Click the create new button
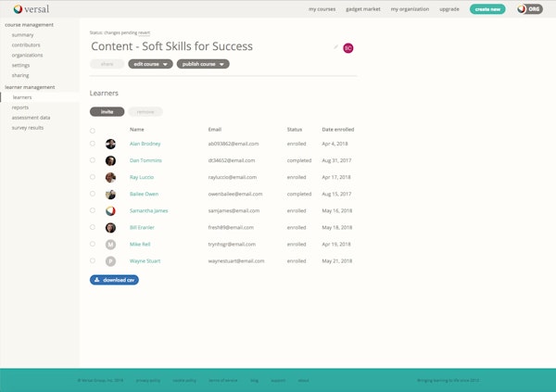 pos(487,9)
